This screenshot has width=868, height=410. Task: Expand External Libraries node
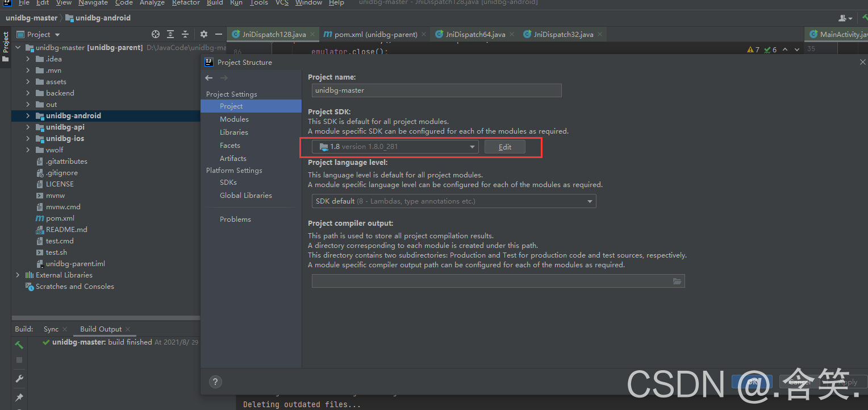tap(18, 275)
